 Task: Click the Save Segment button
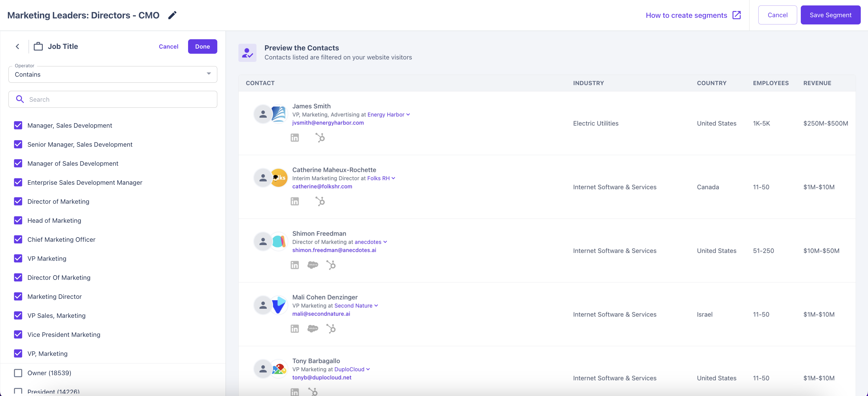pyautogui.click(x=830, y=15)
